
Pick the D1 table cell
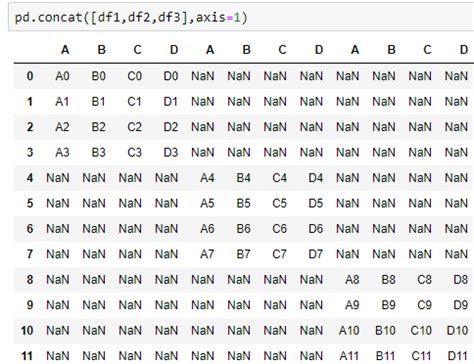pos(171,101)
